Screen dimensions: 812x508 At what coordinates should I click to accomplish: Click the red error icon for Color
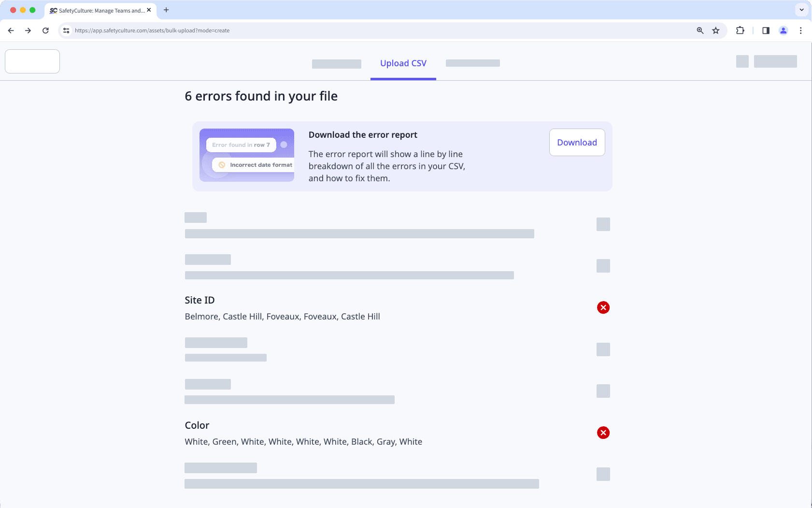tap(603, 433)
